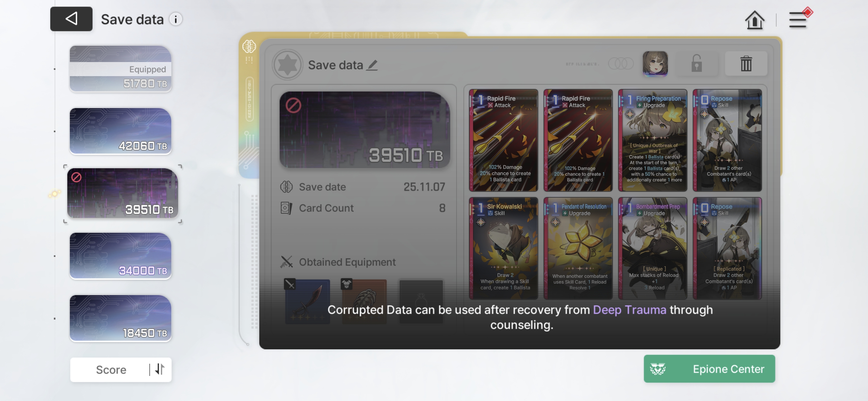Viewport: 868px width, 401px height.
Task: Select the 42060 TB save slot
Action: pyautogui.click(x=120, y=131)
